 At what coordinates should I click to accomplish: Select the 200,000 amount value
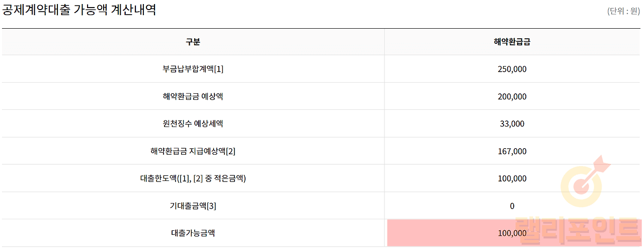click(x=512, y=96)
